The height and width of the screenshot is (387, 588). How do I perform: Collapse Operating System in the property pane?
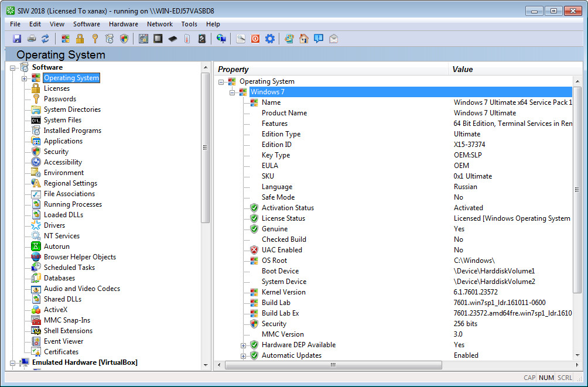coord(221,82)
